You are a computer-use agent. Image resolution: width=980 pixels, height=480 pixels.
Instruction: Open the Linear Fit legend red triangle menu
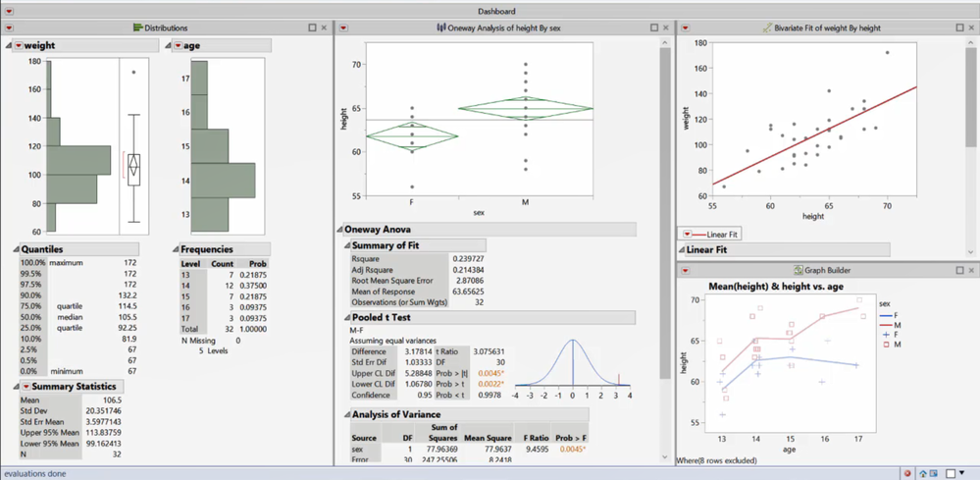(687, 235)
